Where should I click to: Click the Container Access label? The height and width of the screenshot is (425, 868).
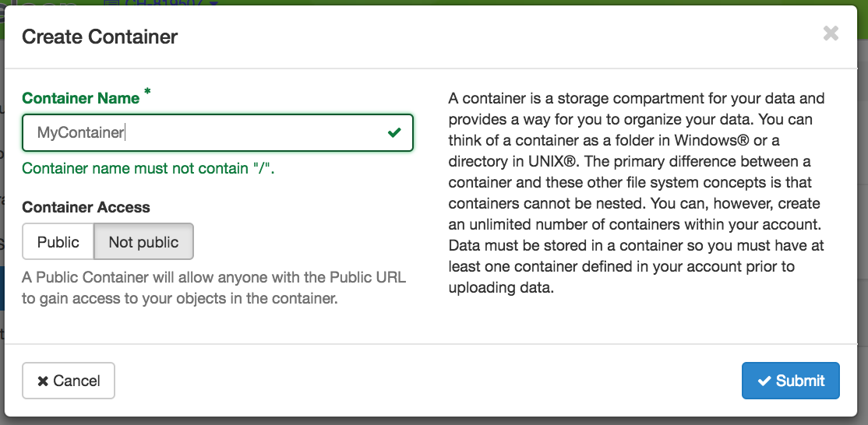[86, 207]
